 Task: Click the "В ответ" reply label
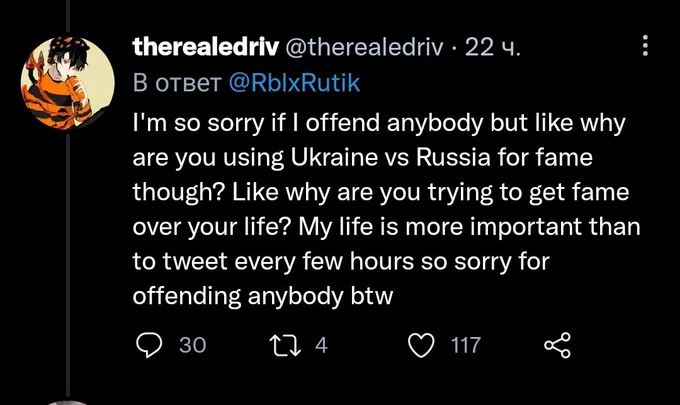(x=177, y=83)
